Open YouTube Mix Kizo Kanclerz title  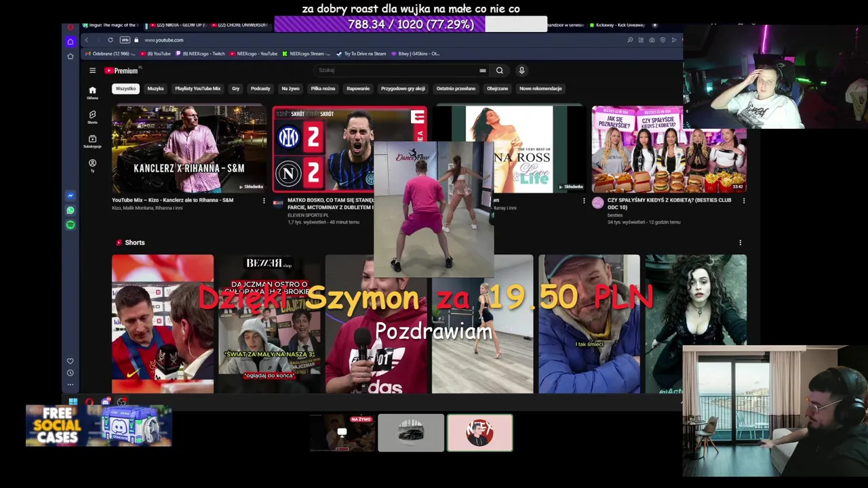point(172,201)
